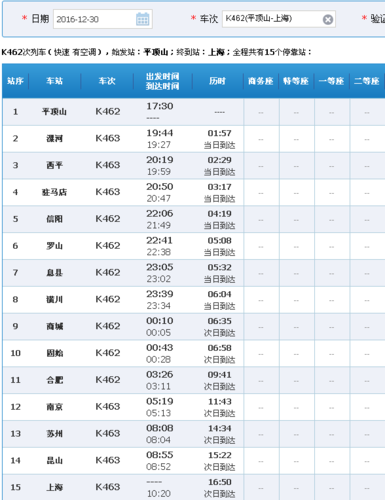Select station 上海 in row 15

(x=54, y=487)
